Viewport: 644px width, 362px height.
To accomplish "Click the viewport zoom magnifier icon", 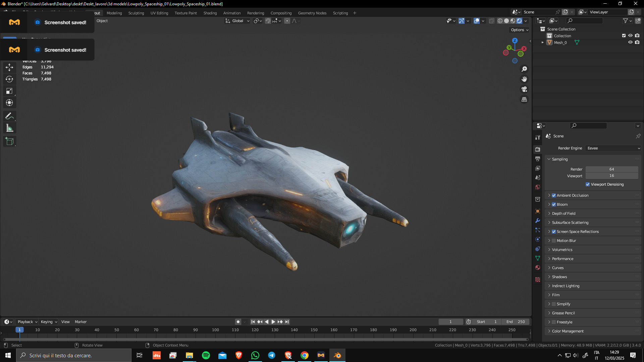I will tap(524, 69).
